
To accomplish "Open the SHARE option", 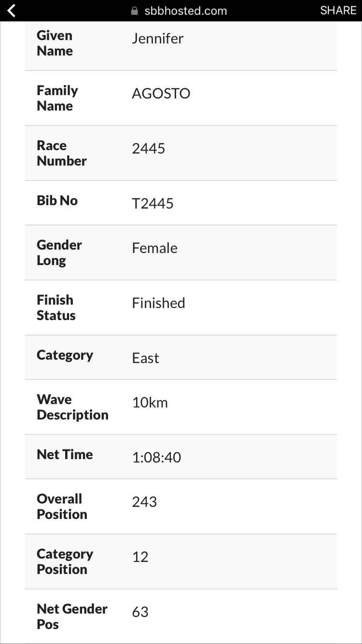I will [x=338, y=11].
